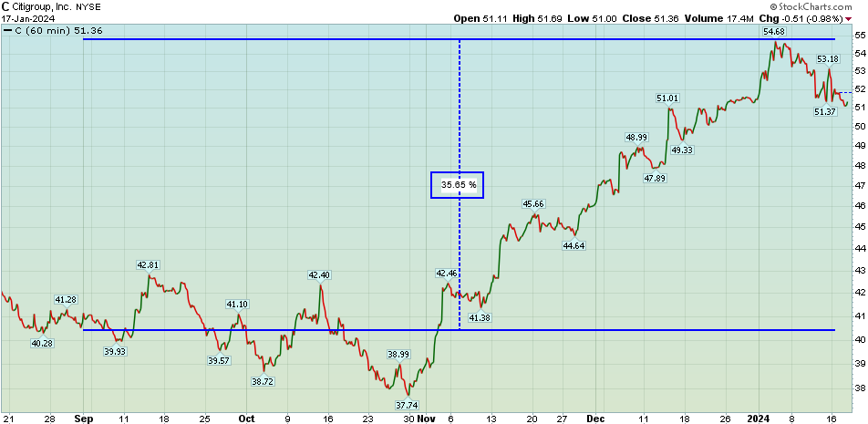Image resolution: width=868 pixels, height=424 pixels.
Task: Click the Citigroup, Inc. chart title
Action: [40, 7]
